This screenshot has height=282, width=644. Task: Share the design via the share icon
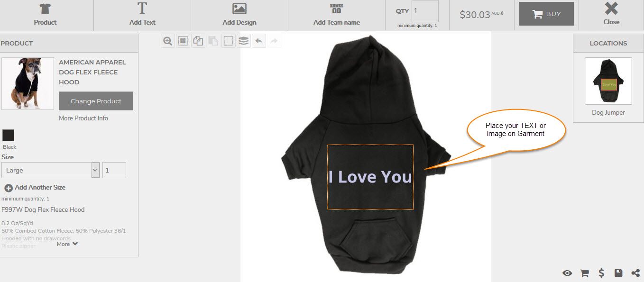click(635, 273)
